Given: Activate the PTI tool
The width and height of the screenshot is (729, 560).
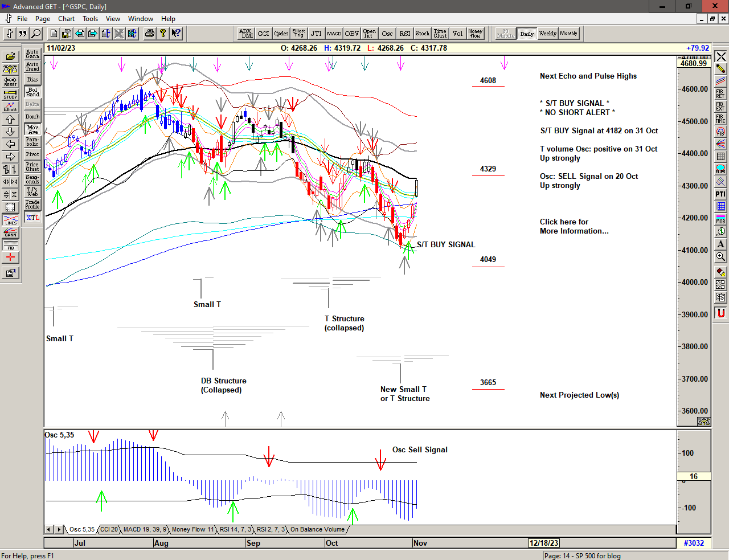Looking at the screenshot, I should click(x=720, y=194).
